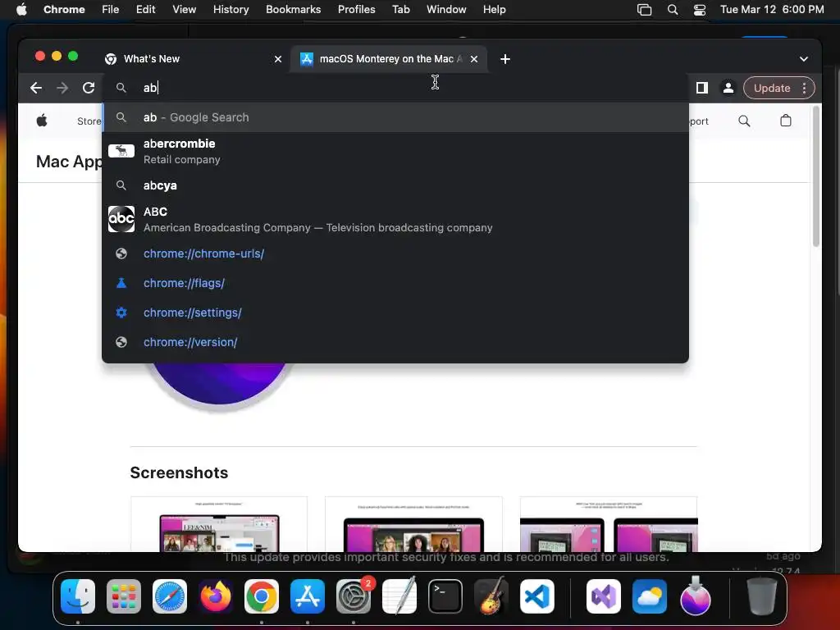Click the first screenshot thumbnail
840x630 pixels.
coord(219,524)
